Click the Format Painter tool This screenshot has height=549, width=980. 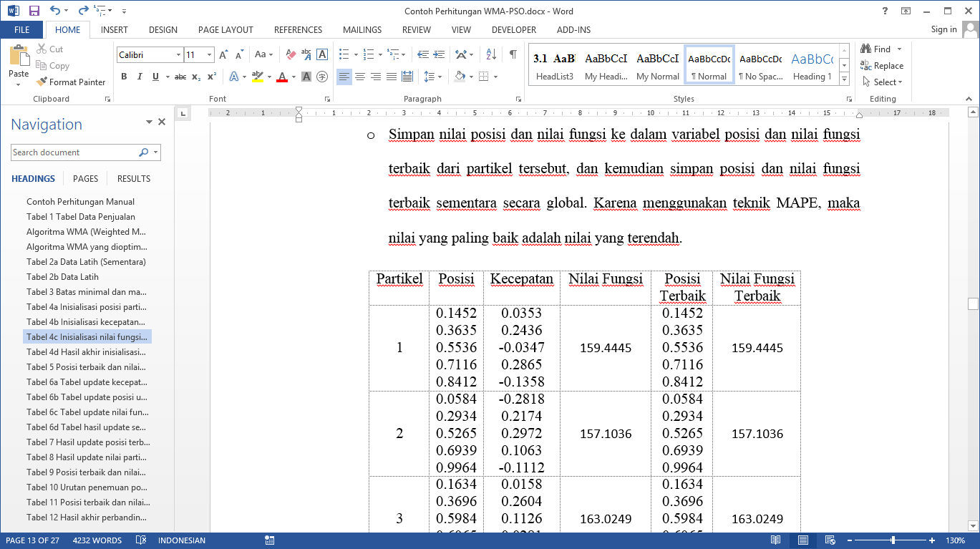tap(71, 82)
